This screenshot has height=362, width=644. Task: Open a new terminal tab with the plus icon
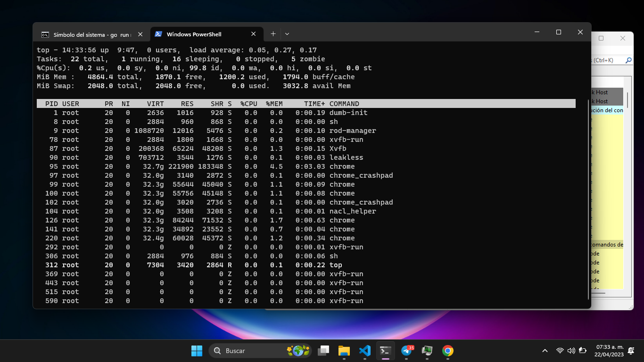pos(272,33)
